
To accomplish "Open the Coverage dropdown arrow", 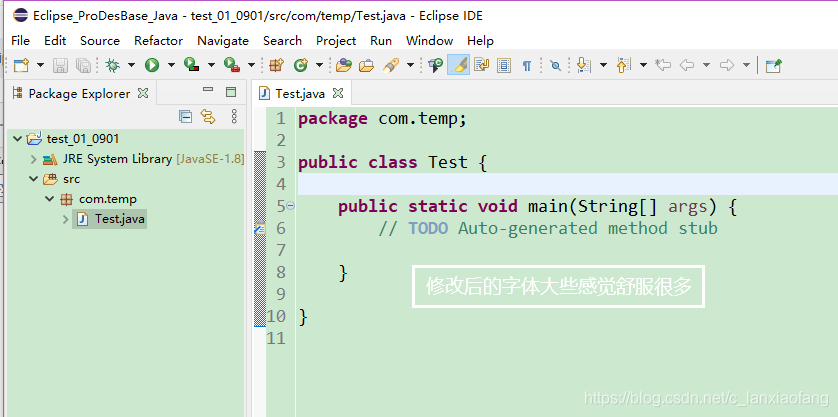I will point(211,65).
